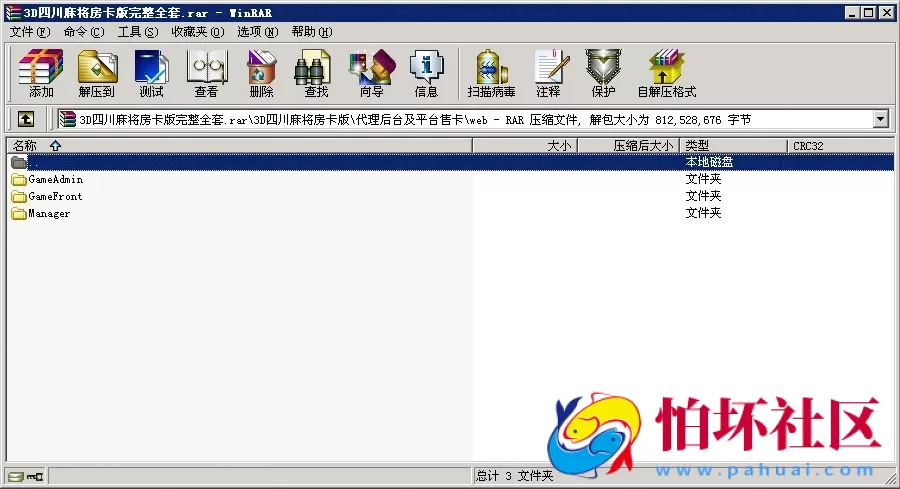Select the Manager folder name
The height and width of the screenshot is (489, 900).
(x=49, y=214)
